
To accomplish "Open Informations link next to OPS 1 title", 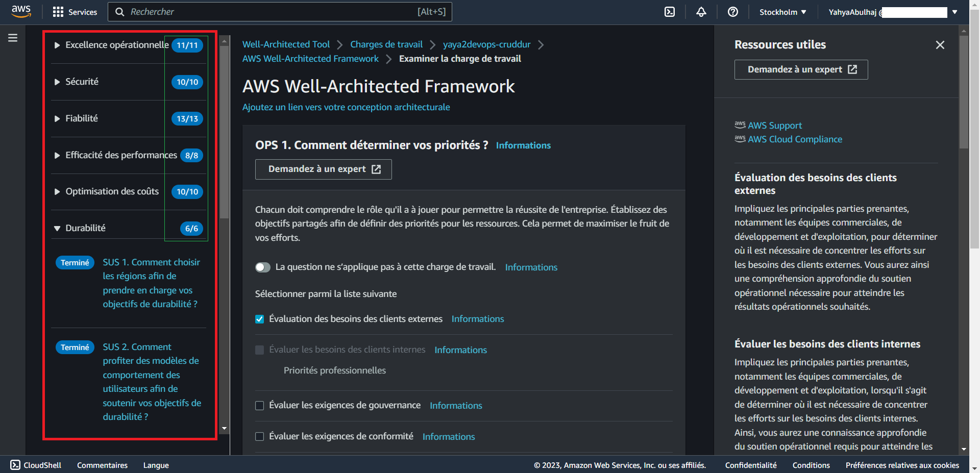I will click(523, 145).
